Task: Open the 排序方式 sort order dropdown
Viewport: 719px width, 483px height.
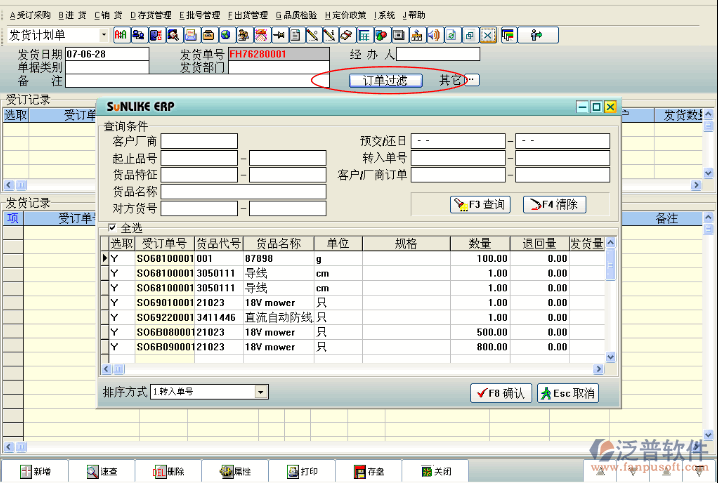Action: 260,393
